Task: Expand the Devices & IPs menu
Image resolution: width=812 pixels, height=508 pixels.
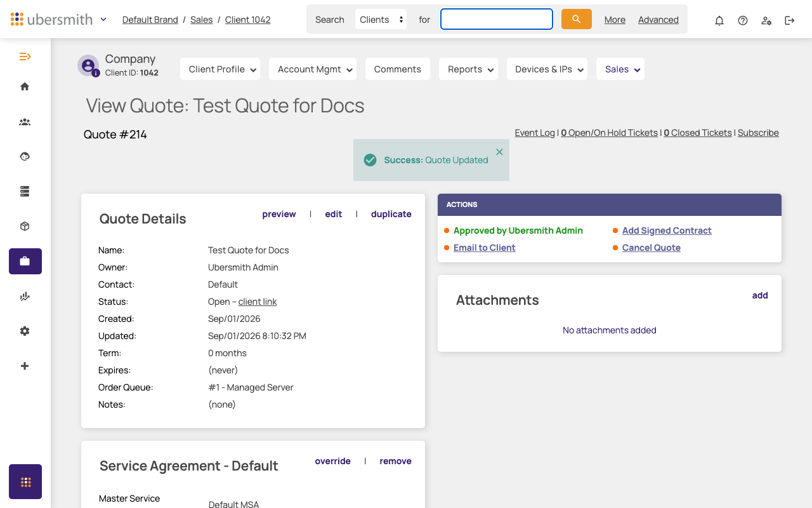Action: 547,69
